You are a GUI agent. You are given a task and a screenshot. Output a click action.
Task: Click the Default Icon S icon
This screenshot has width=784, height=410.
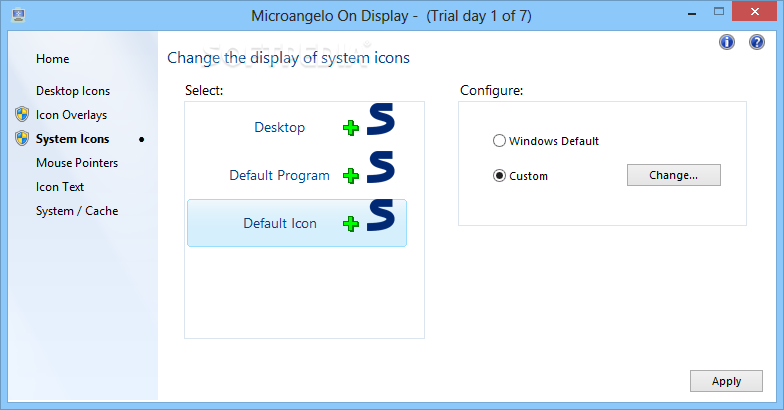(380, 215)
